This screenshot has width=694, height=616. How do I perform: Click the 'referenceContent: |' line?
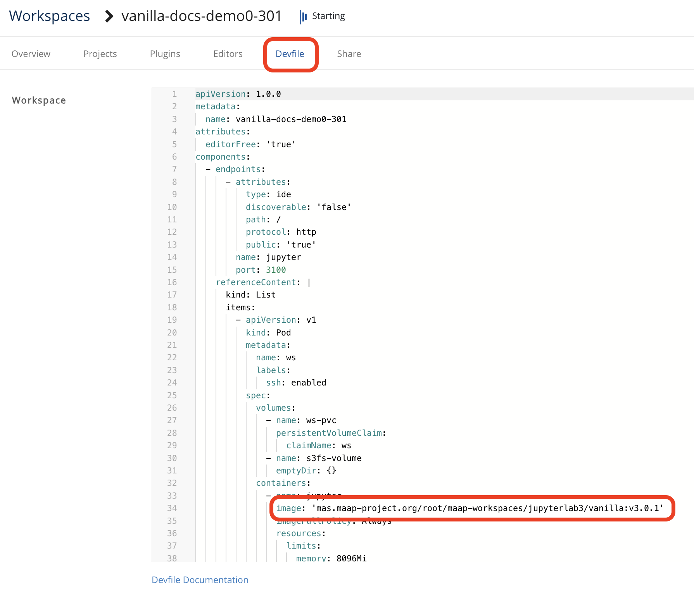pos(263,282)
